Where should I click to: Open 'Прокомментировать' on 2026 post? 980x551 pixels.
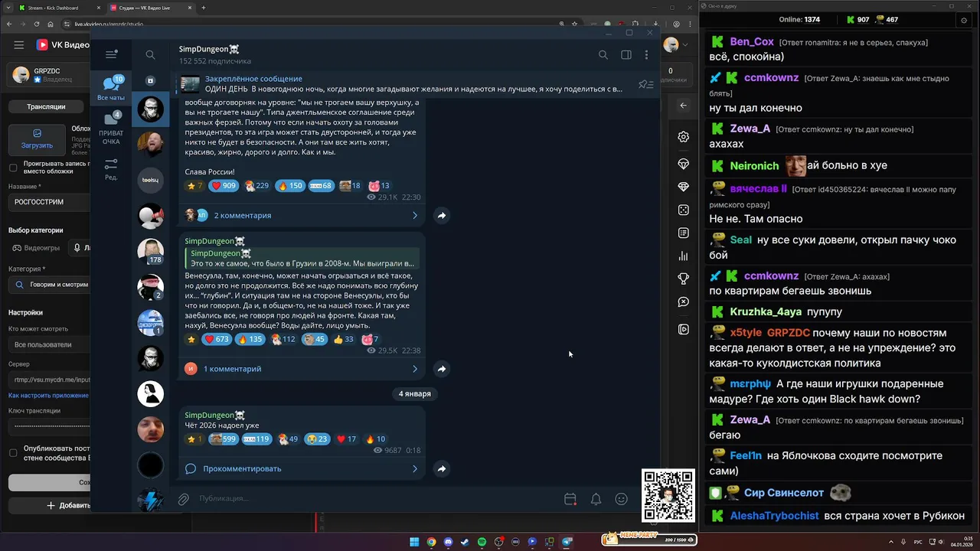(302, 468)
